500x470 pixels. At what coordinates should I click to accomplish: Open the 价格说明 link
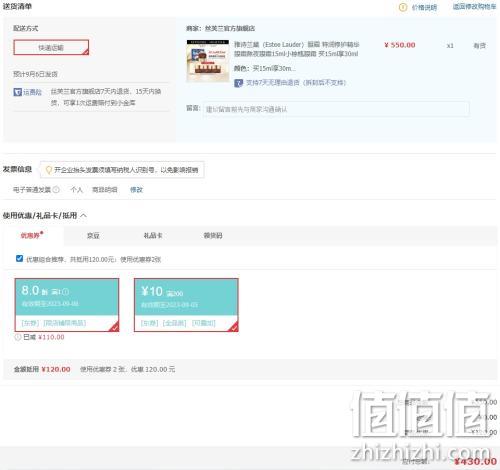pos(424,7)
